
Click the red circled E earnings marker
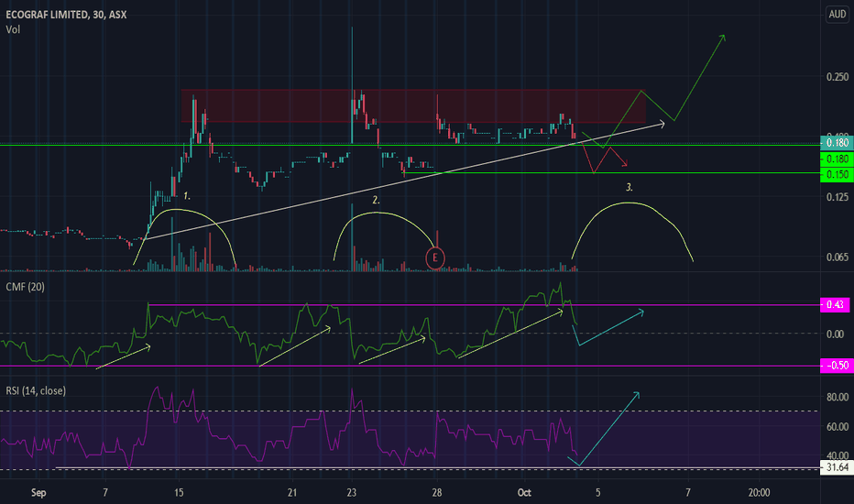[x=434, y=257]
